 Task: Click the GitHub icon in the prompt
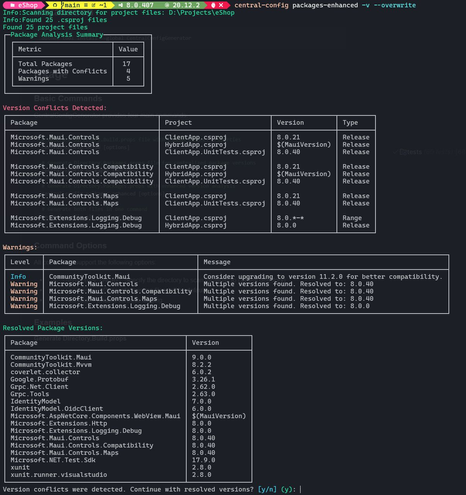(55, 5)
